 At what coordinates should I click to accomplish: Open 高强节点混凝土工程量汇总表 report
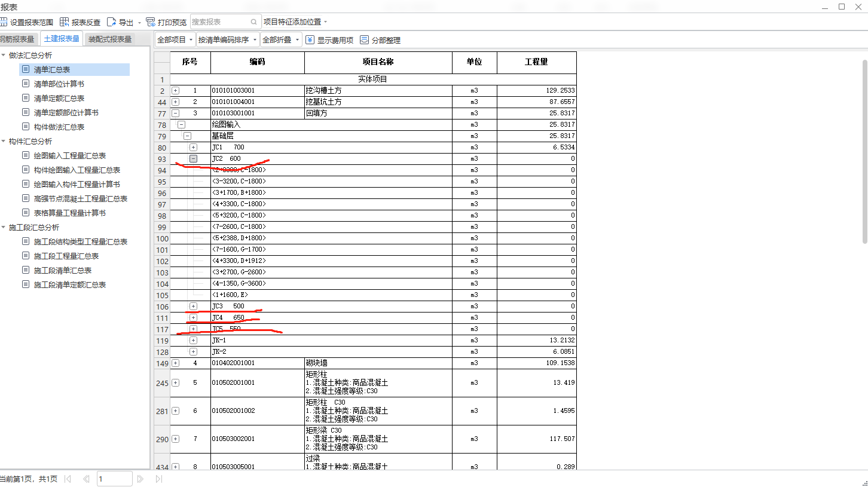point(81,198)
